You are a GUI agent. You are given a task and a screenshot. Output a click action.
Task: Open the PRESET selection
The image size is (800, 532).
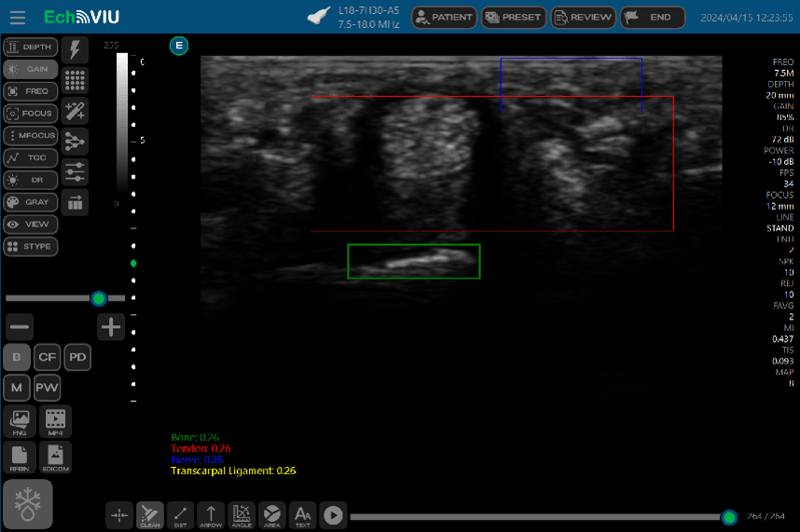tap(514, 17)
